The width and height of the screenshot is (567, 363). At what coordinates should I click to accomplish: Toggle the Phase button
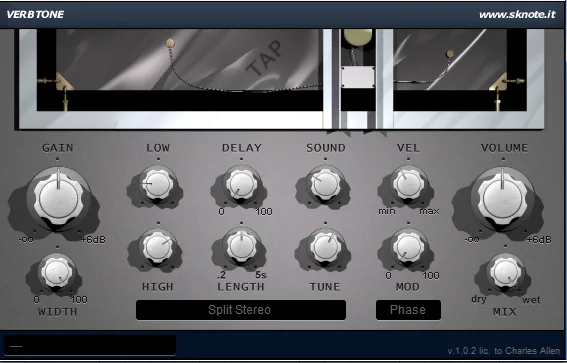(408, 310)
